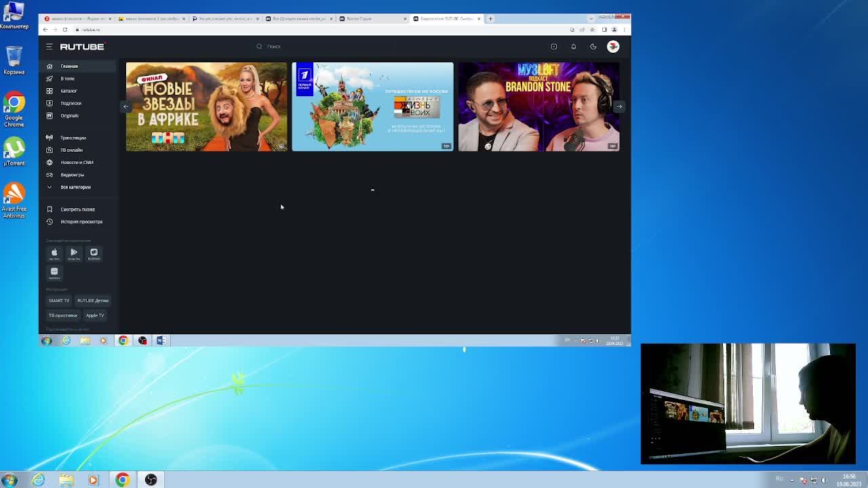The image size is (868, 488).
Task: Reload the rutube.ru page
Action: [x=65, y=30]
